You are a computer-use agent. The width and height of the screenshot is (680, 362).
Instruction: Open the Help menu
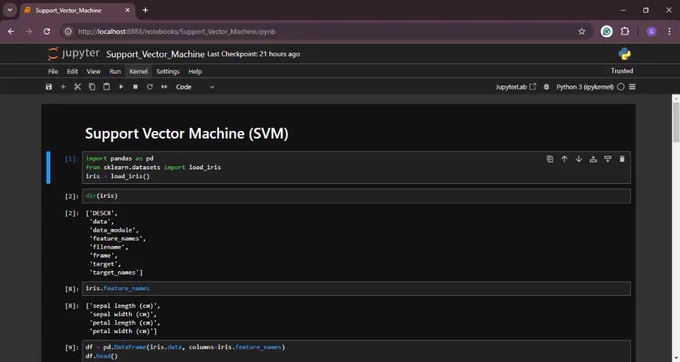pos(195,72)
